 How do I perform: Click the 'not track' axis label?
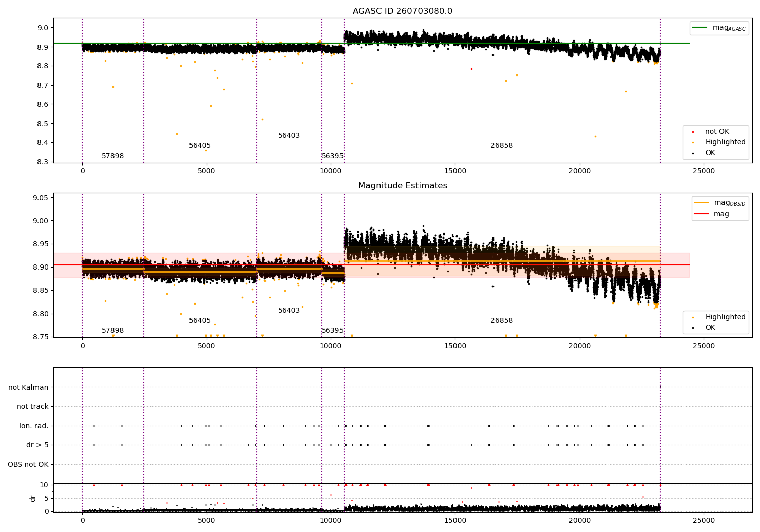point(32,407)
